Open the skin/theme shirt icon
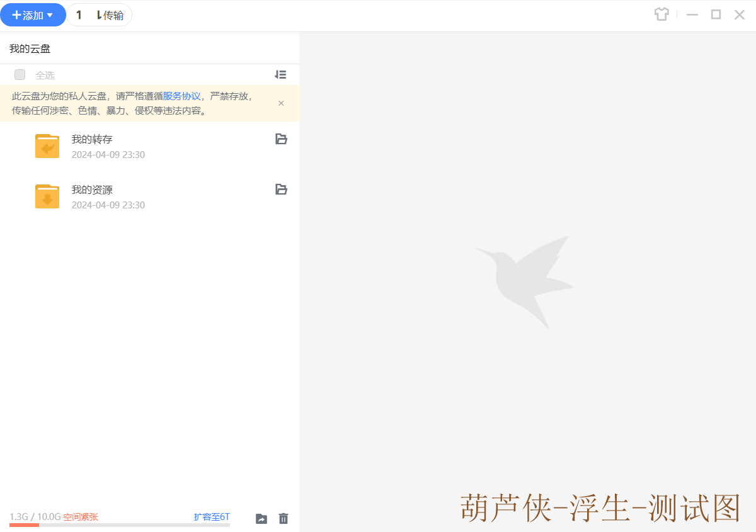The height and width of the screenshot is (532, 756). pyautogui.click(x=661, y=14)
